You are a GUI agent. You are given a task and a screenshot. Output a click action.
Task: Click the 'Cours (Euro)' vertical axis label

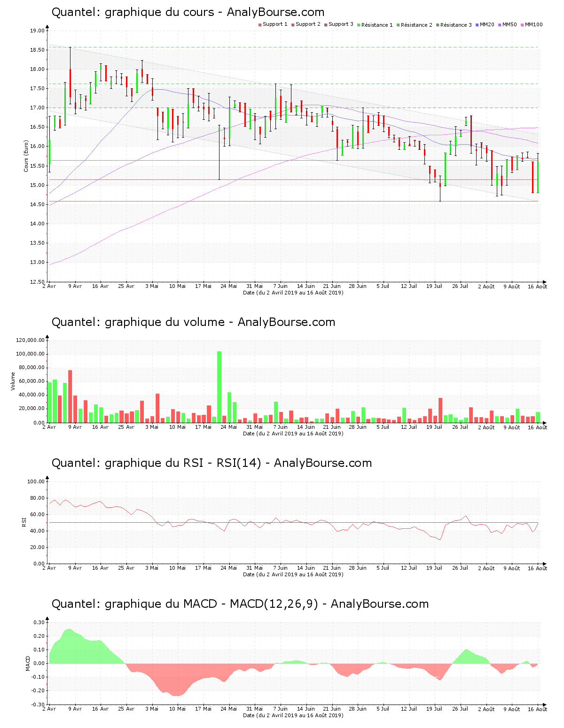[x=26, y=156]
